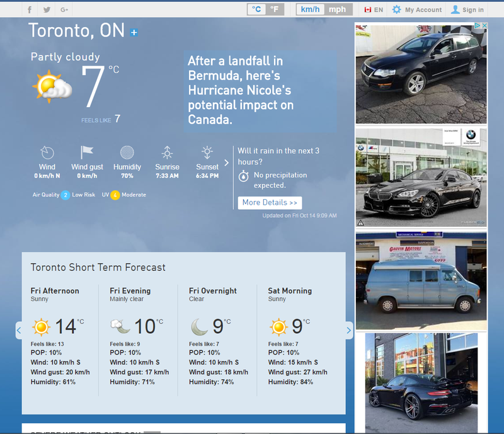Switch temperature units to Fahrenheit
Viewport: 504px width, 434px height.
pyautogui.click(x=275, y=9)
